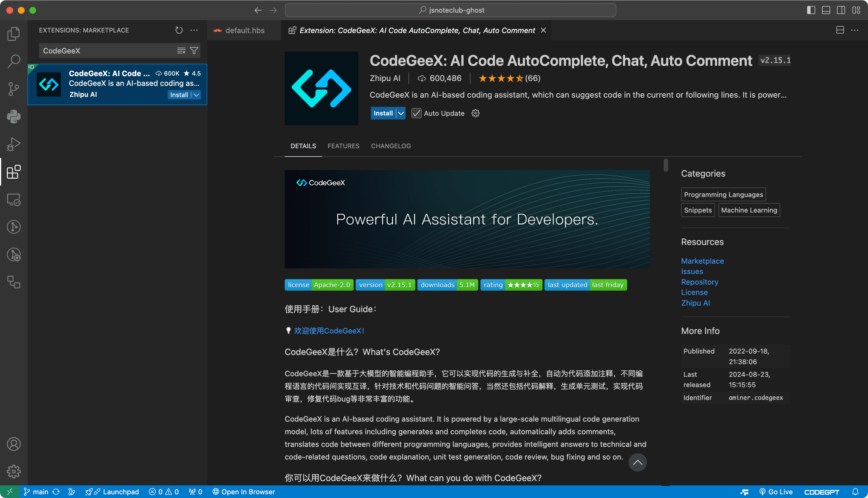Open the CodeGeeX extension settings gear

[x=475, y=113]
